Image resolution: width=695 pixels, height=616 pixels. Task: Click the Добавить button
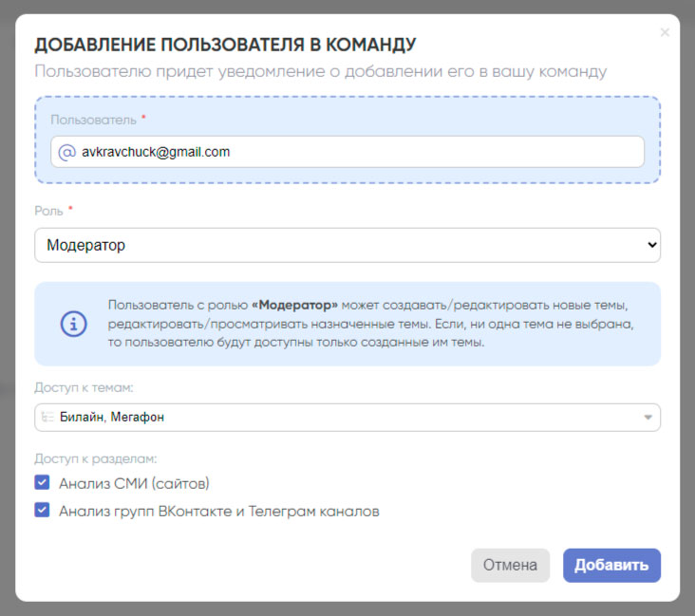pyautogui.click(x=611, y=565)
